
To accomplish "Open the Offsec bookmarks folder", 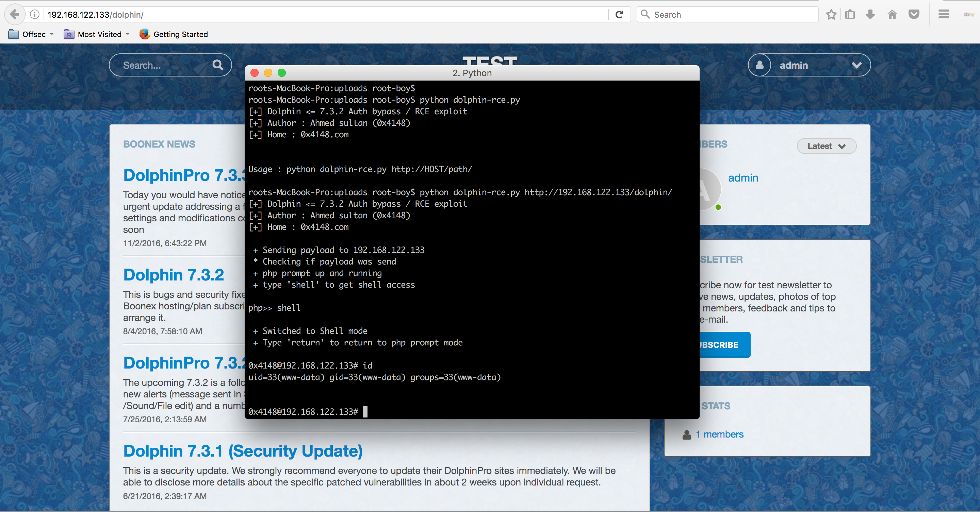I will [31, 34].
